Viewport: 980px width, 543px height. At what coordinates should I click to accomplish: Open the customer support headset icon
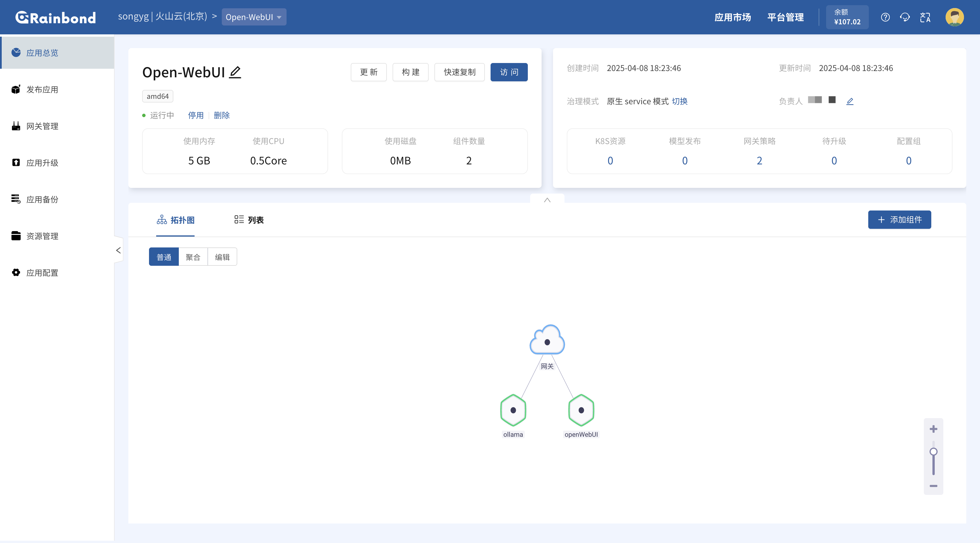click(905, 17)
